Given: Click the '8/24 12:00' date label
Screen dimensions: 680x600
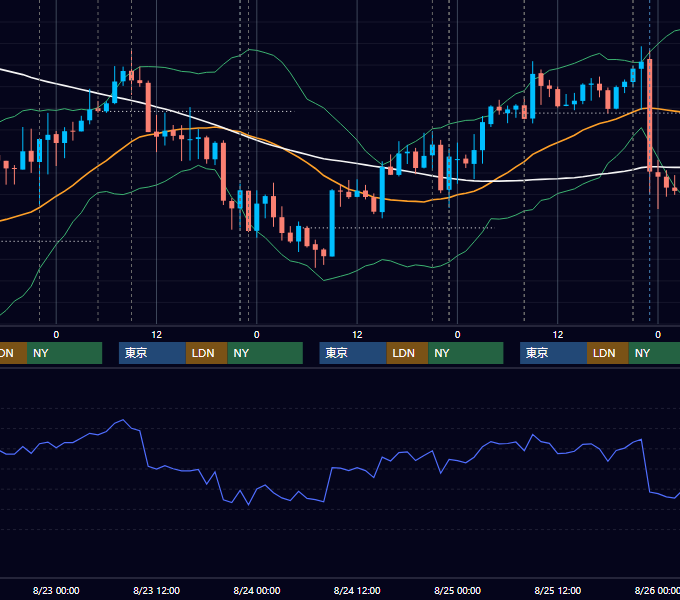Looking at the screenshot, I should coord(357,590).
